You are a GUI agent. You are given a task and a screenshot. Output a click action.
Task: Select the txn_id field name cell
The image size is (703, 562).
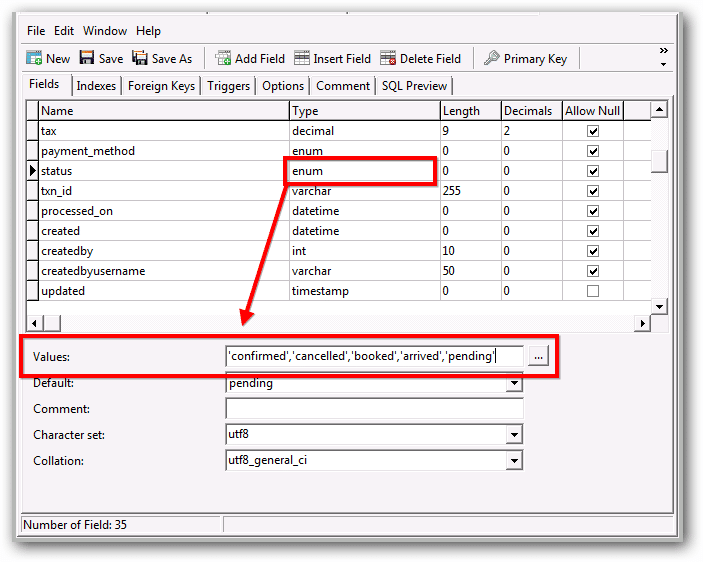pyautogui.click(x=164, y=191)
